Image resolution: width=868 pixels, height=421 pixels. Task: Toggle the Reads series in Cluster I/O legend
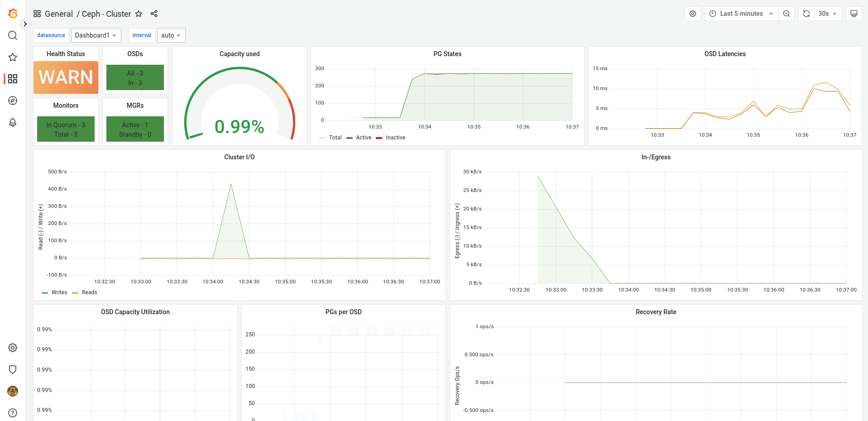point(90,292)
